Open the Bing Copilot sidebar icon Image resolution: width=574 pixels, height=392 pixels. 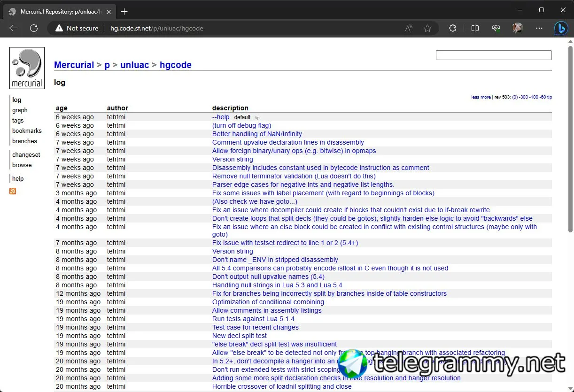560,28
